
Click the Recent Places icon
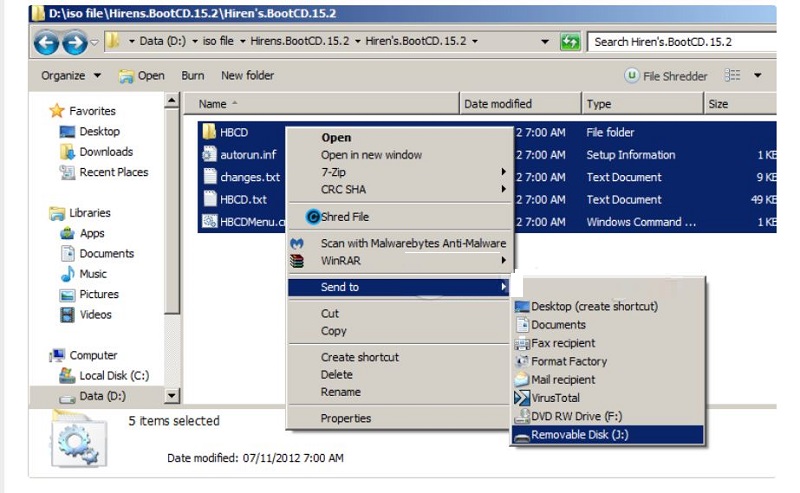(67, 172)
